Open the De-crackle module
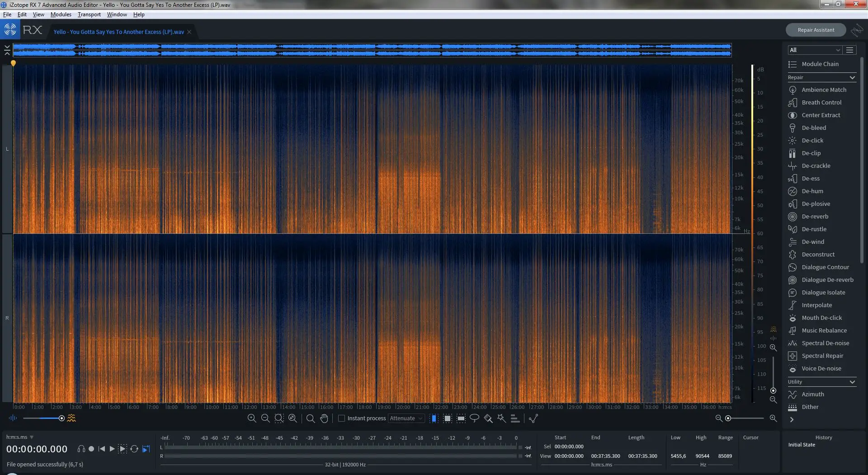 pos(809,166)
